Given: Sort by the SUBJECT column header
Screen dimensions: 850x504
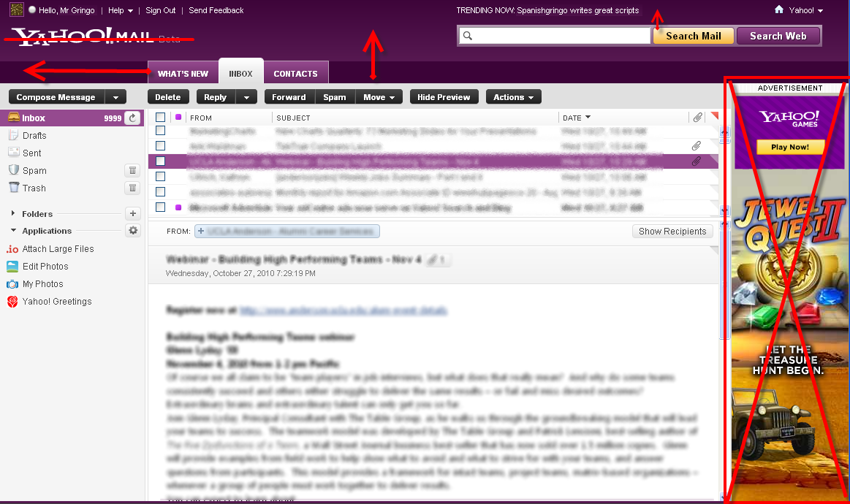Looking at the screenshot, I should [x=293, y=118].
